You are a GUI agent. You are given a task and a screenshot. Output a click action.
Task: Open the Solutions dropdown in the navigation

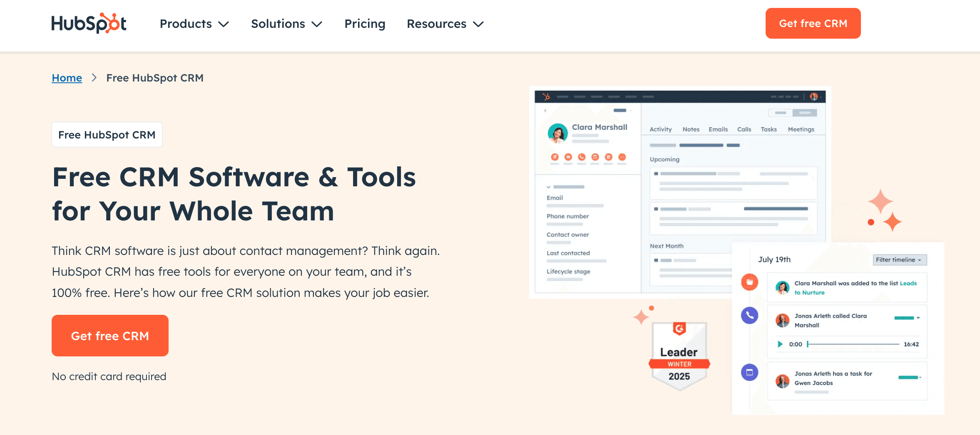(x=286, y=24)
